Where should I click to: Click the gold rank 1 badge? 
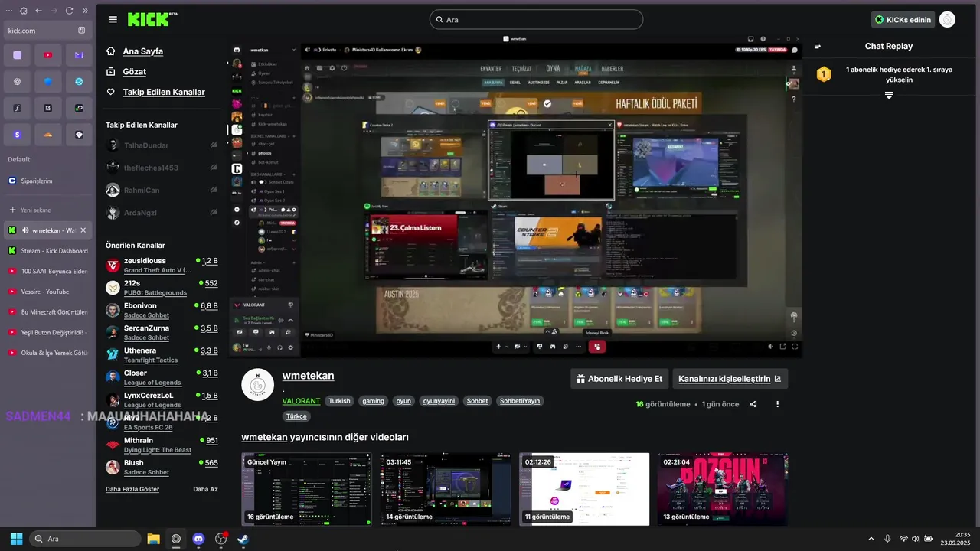[824, 74]
